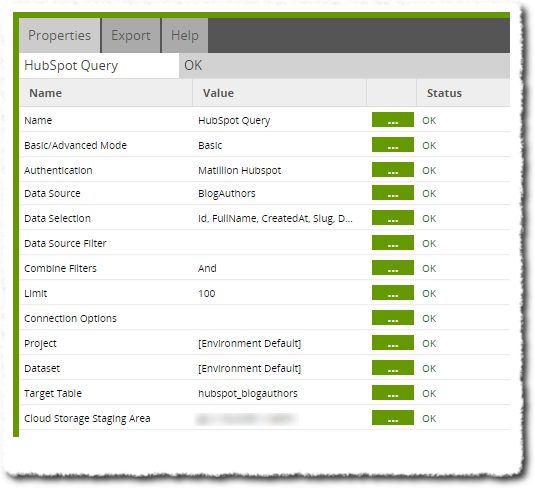
Task: Open Data Source Filter editor
Action: point(393,243)
